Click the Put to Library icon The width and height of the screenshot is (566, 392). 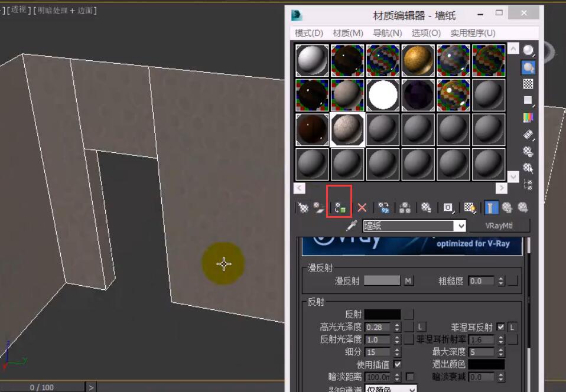coord(426,208)
